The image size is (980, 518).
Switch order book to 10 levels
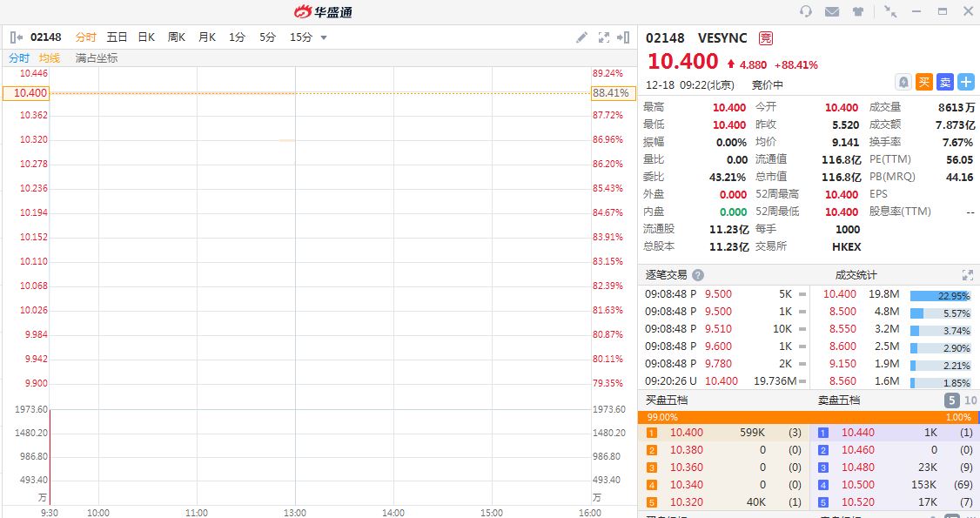click(970, 400)
